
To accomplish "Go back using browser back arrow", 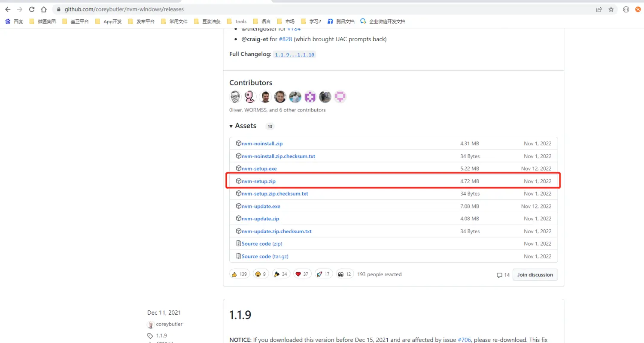I will click(8, 9).
